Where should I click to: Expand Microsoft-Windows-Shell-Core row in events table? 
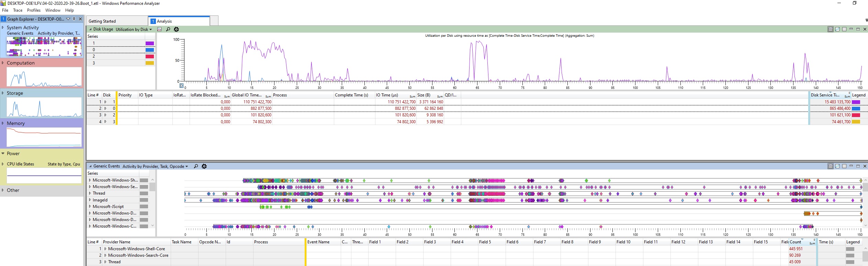(105, 249)
